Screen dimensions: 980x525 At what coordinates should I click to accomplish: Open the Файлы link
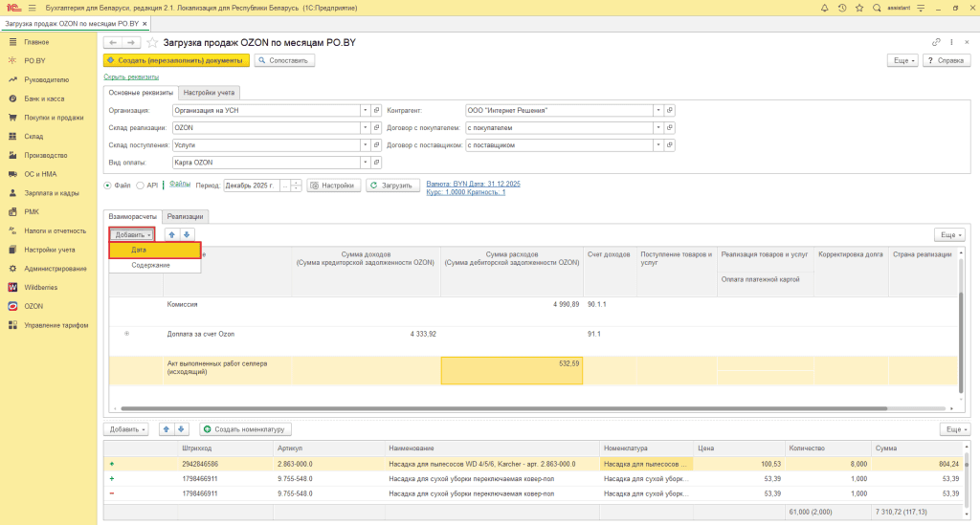tap(179, 185)
